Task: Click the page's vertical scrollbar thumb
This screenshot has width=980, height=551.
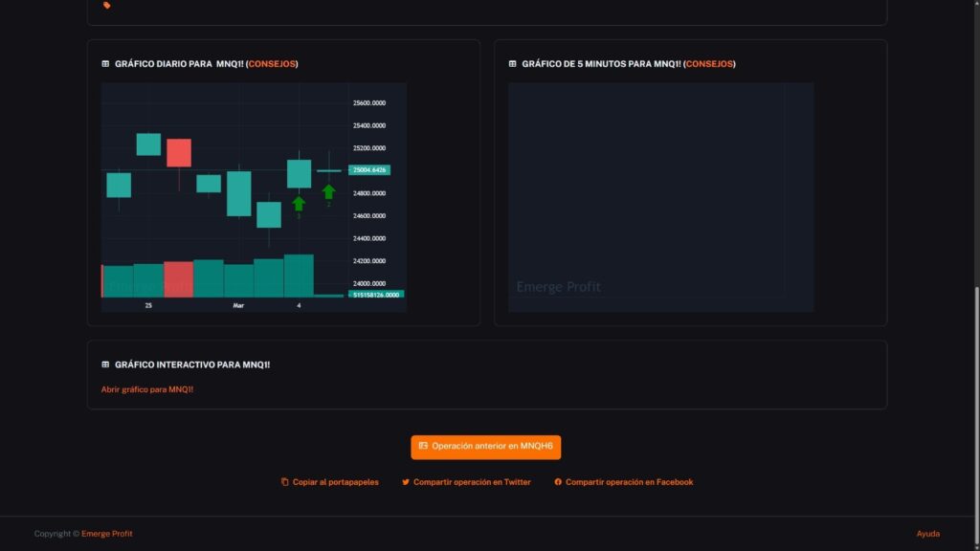Action: pos(975,402)
